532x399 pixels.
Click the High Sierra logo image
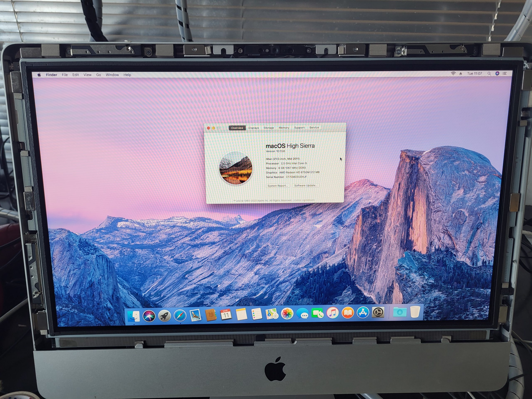(x=236, y=168)
